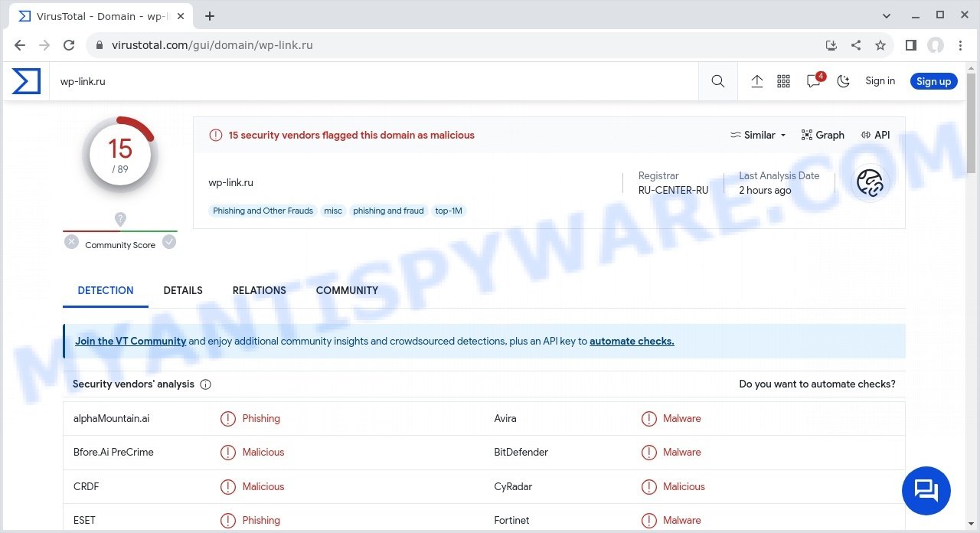Follow the automate checks link
The image size is (980, 533).
(x=632, y=342)
